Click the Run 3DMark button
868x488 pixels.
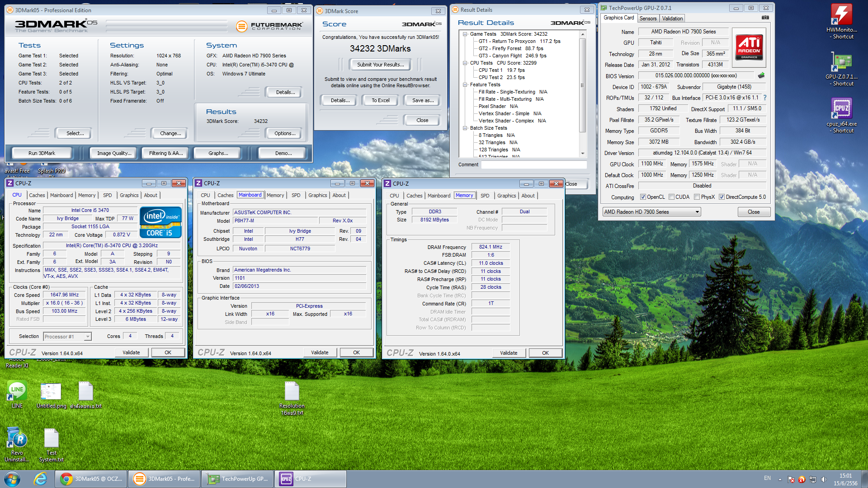tap(42, 153)
